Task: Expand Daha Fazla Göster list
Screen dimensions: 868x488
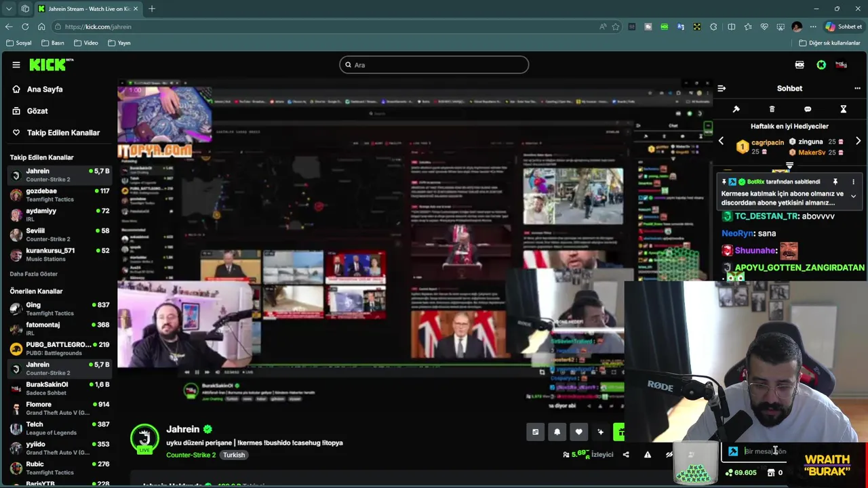Action: [x=33, y=274]
